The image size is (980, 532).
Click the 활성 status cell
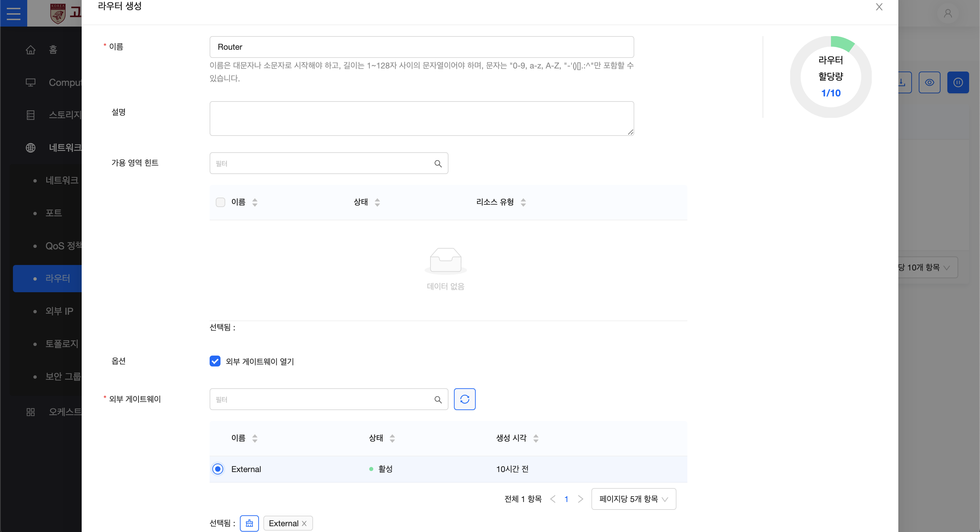[381, 469]
